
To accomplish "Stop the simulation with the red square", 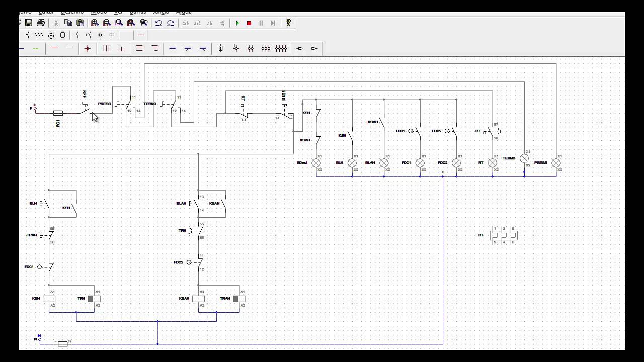I will tap(249, 23).
